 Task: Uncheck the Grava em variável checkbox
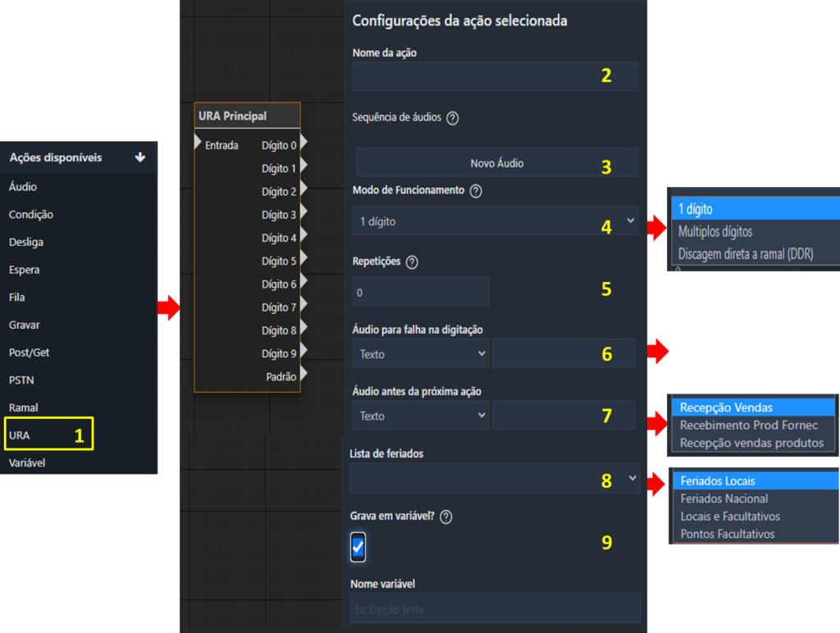pos(358,547)
